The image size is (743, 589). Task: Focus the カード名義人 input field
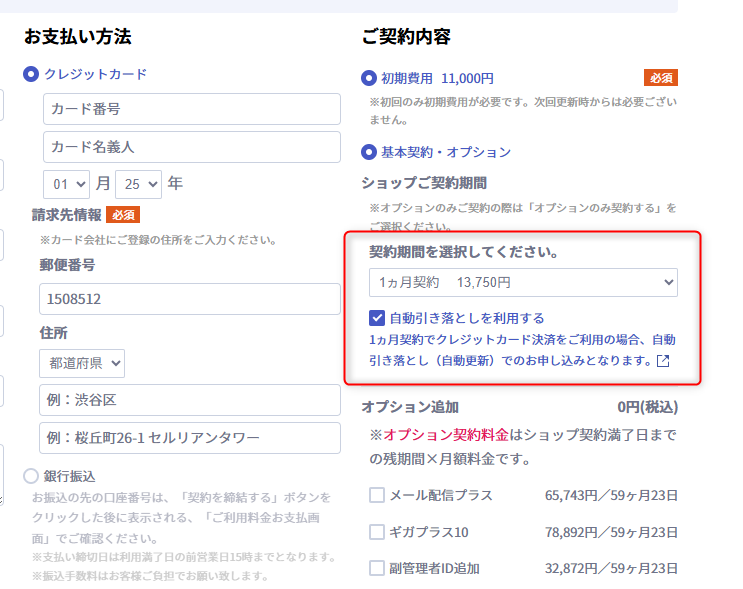(x=191, y=147)
